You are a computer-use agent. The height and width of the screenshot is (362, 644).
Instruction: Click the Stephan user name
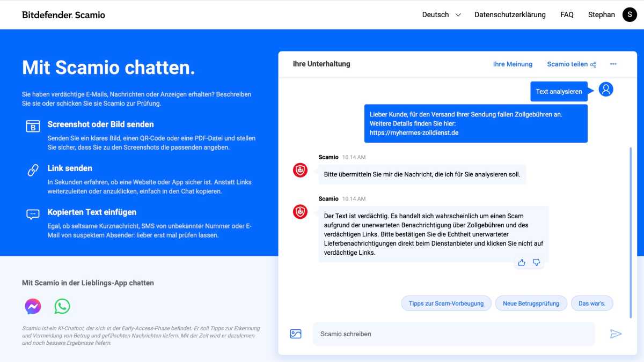[602, 15]
